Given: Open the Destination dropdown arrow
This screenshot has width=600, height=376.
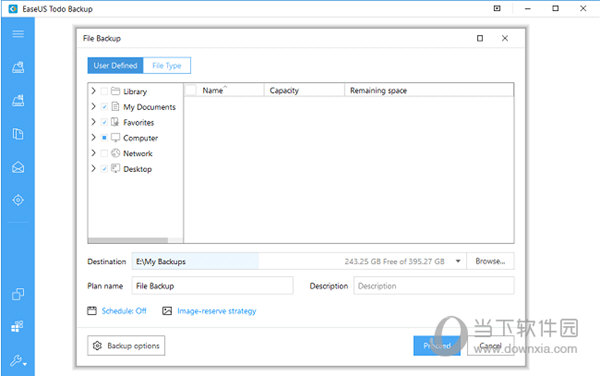Looking at the screenshot, I should (458, 261).
